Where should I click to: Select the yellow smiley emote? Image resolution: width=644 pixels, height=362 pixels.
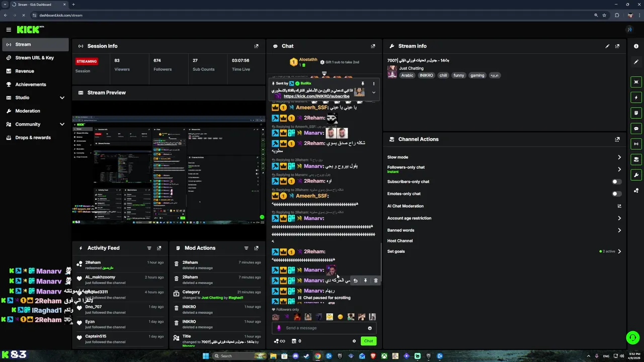[340, 317]
